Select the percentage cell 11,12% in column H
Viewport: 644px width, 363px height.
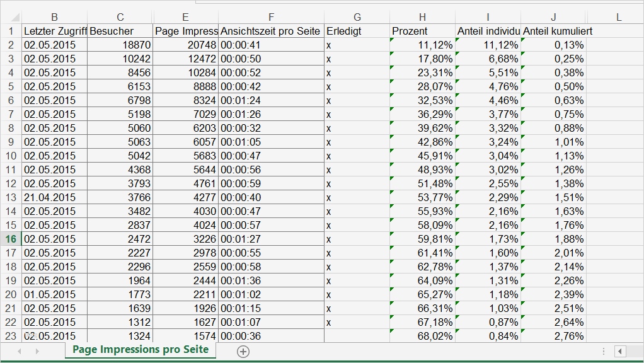[422, 45]
